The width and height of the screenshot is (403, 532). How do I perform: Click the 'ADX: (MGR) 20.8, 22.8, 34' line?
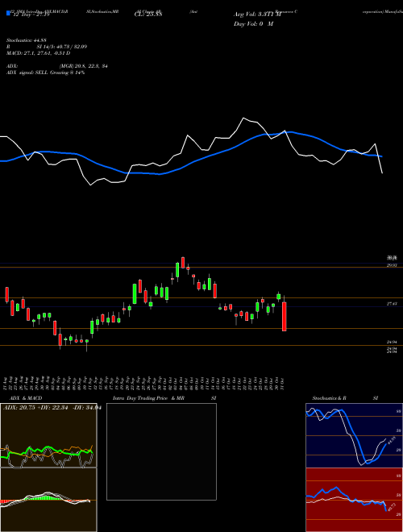click(x=57, y=66)
